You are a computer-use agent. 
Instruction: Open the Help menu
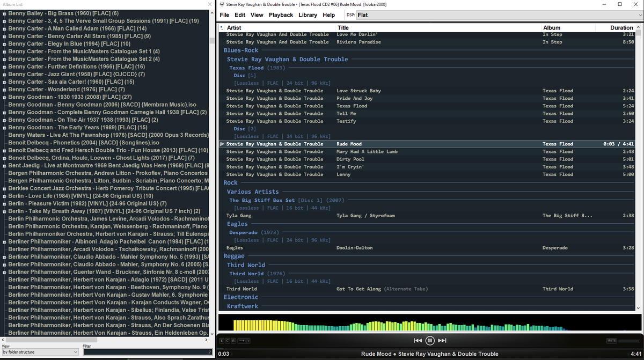pyautogui.click(x=329, y=15)
